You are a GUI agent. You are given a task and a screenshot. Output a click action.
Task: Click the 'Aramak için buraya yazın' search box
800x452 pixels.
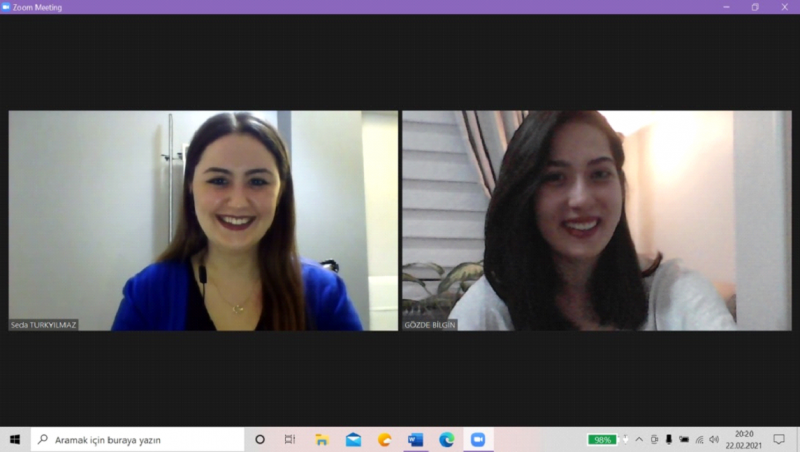pos(140,440)
